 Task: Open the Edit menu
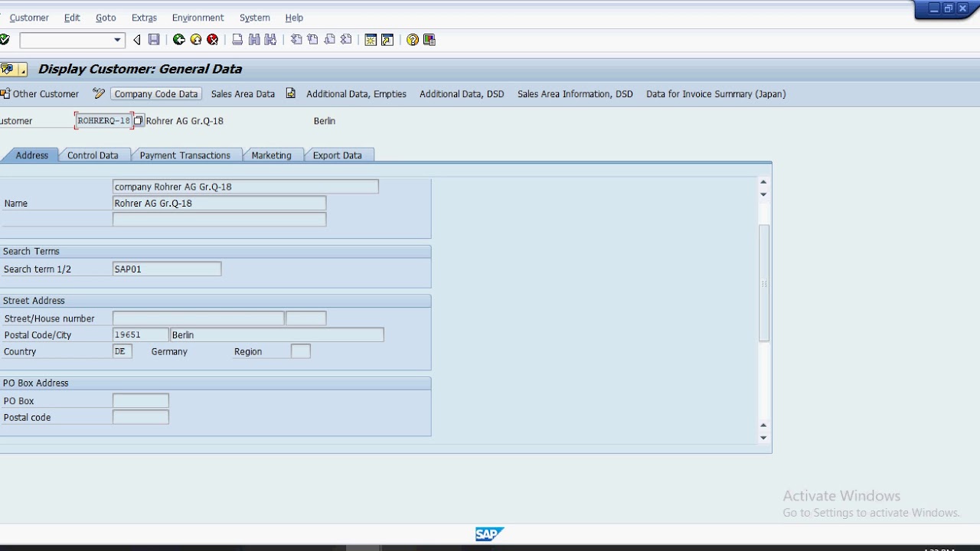(x=72, y=18)
